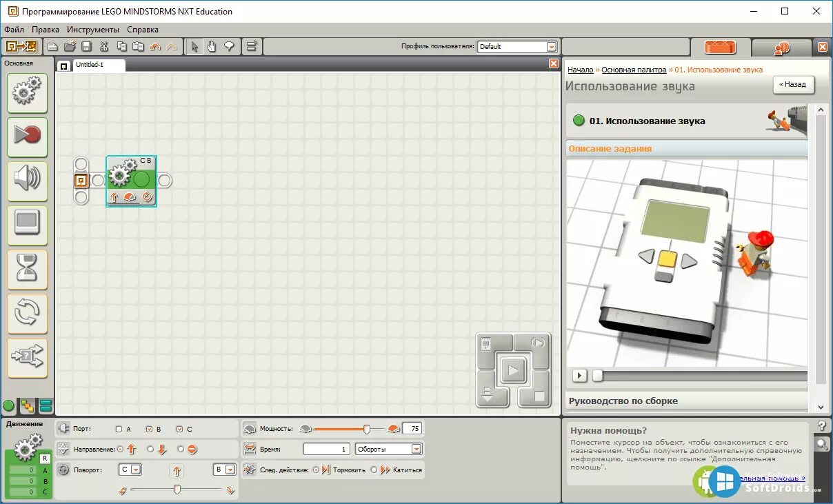Click the tutorial video progress slider handle
Viewport: 833px width, 504px height.
[597, 376]
